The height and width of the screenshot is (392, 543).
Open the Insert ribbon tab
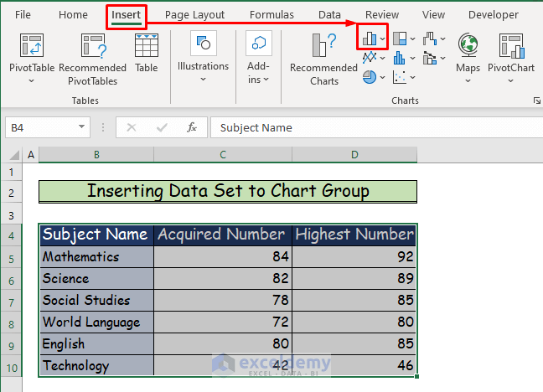126,15
